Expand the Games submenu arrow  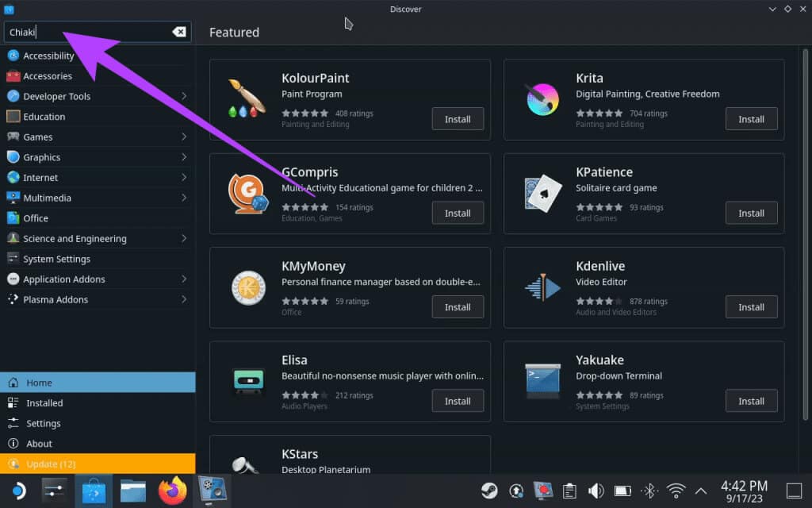tap(184, 137)
